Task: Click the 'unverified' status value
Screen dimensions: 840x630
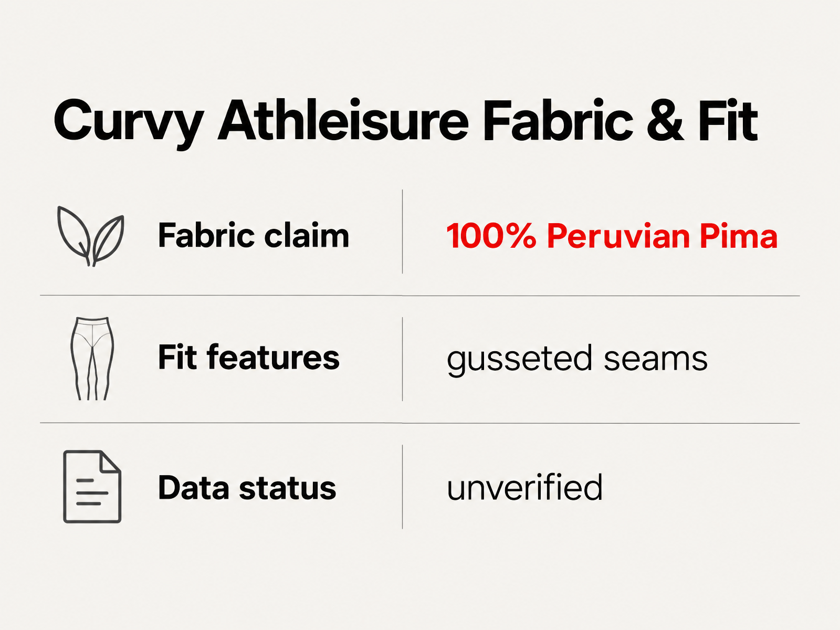Action: coord(524,488)
